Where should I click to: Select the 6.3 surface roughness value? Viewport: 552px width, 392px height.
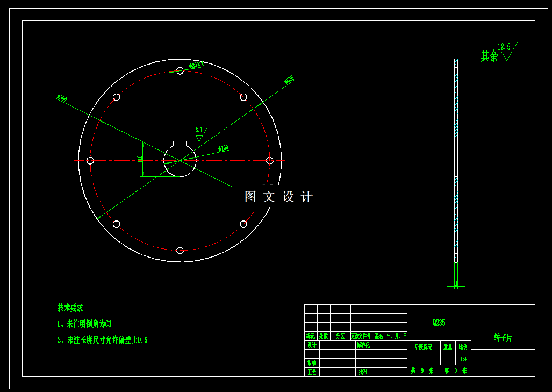click(x=199, y=130)
